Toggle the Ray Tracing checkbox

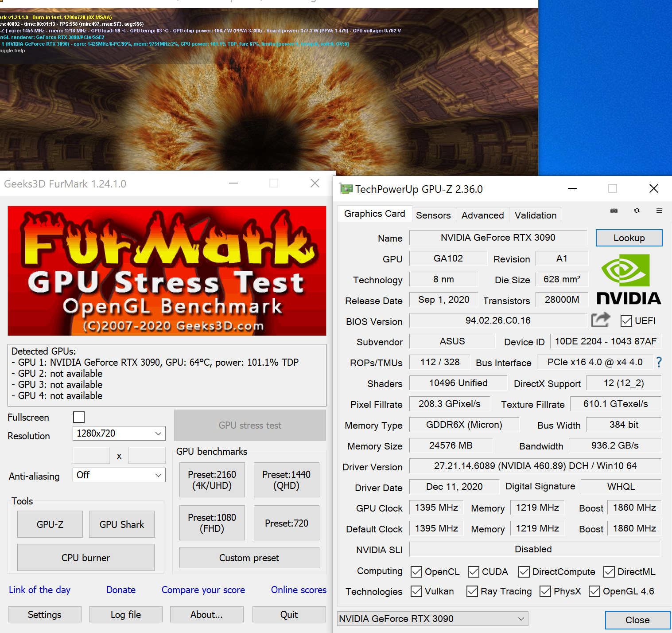(x=472, y=591)
